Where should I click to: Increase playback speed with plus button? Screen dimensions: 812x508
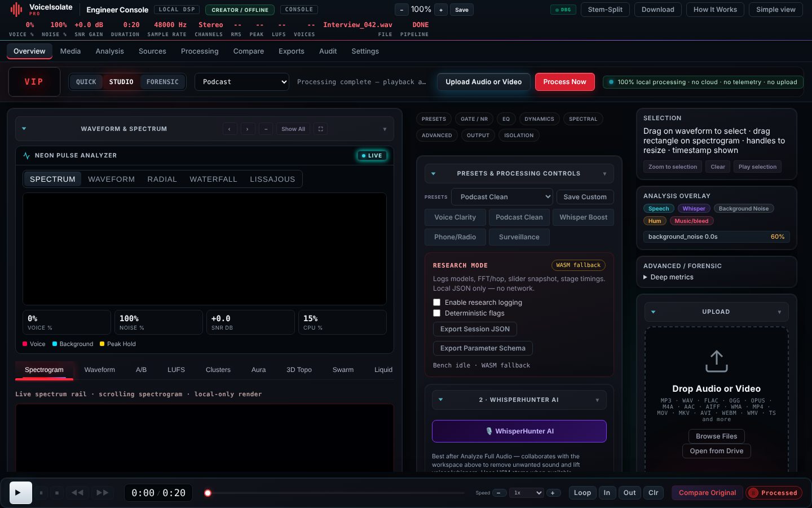pyautogui.click(x=553, y=493)
